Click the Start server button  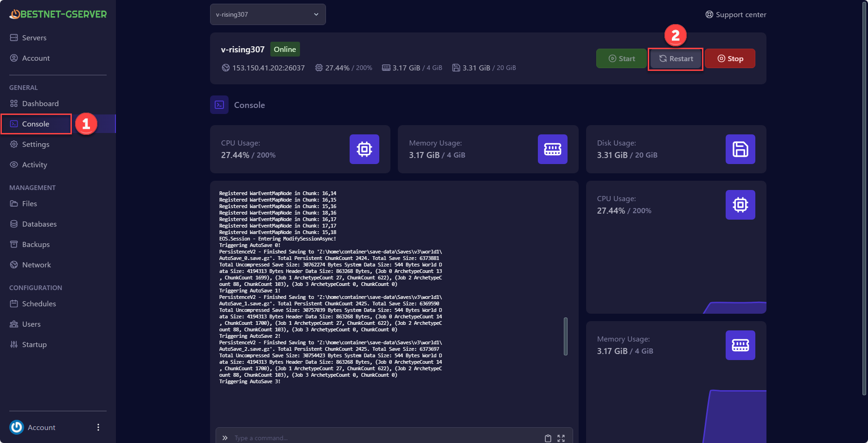(x=621, y=58)
